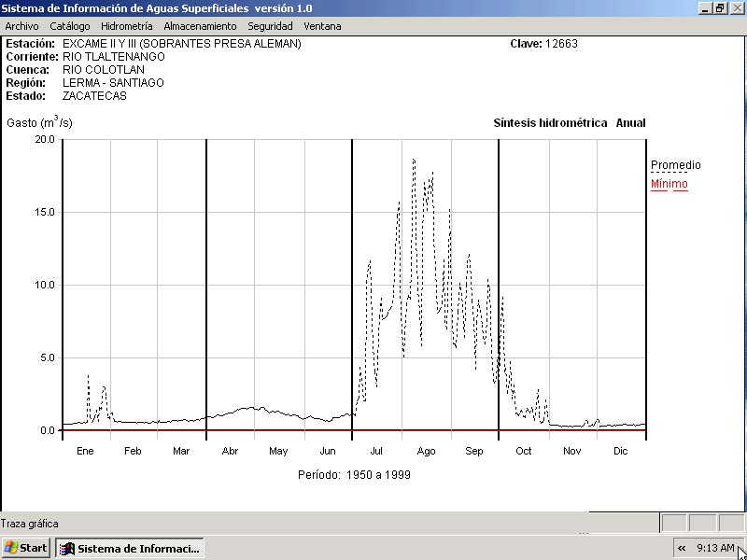Viewport: 747px width, 560px height.
Task: Open the Hidrometría menu
Action: (x=126, y=26)
